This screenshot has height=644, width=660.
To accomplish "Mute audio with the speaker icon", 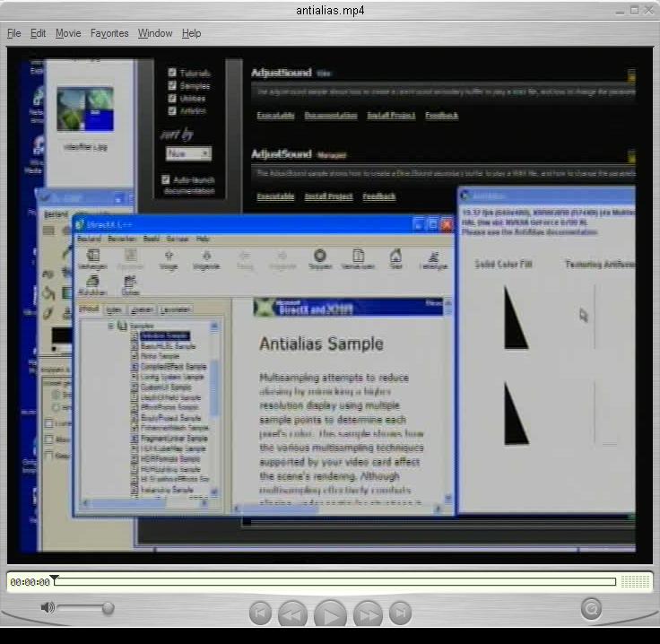I will (48, 607).
